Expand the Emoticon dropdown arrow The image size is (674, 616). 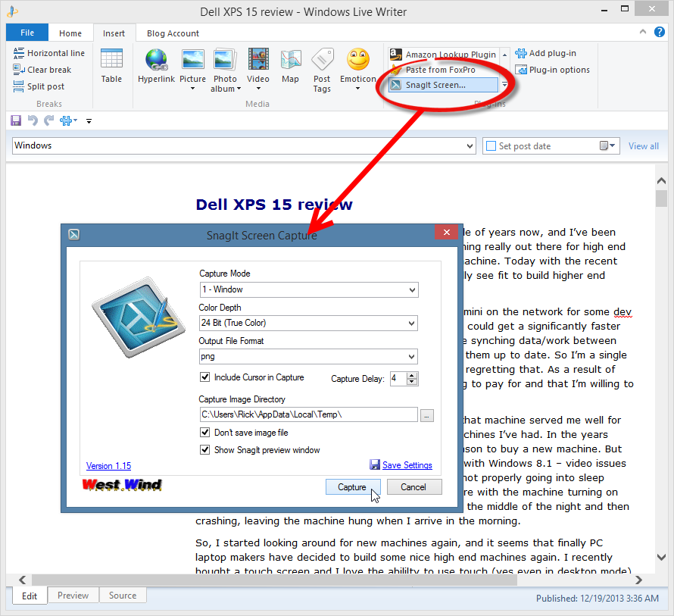tap(357, 89)
